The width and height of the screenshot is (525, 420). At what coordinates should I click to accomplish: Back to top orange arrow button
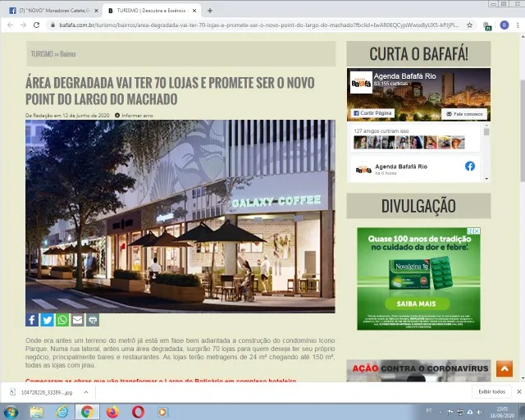coord(504,369)
